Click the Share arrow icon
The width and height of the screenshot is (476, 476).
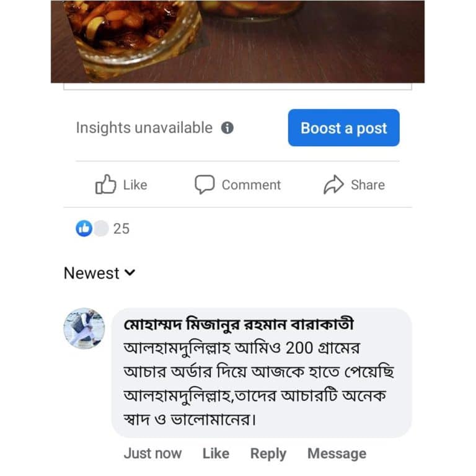333,185
